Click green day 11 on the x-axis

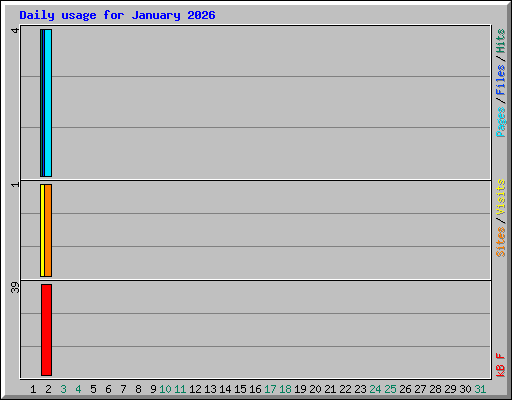180,389
